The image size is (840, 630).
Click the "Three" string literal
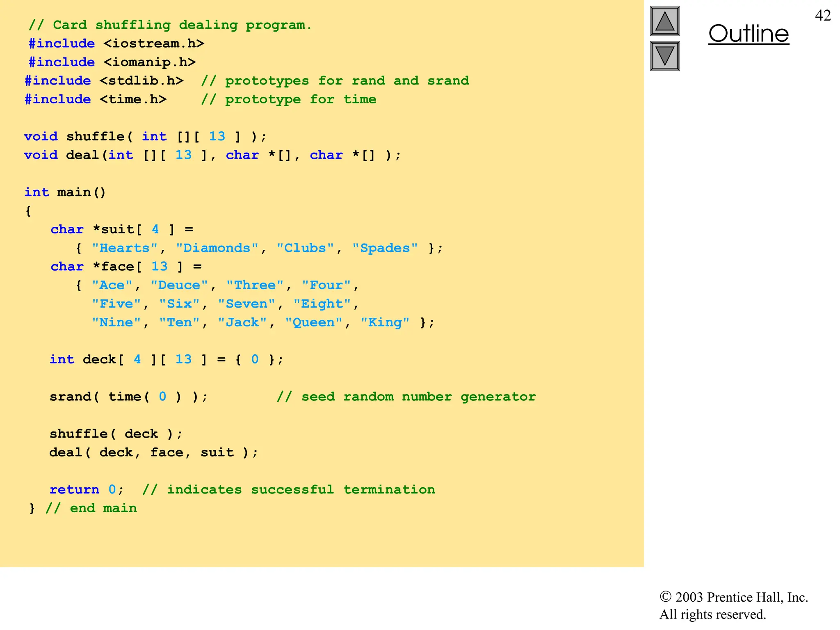pos(255,285)
